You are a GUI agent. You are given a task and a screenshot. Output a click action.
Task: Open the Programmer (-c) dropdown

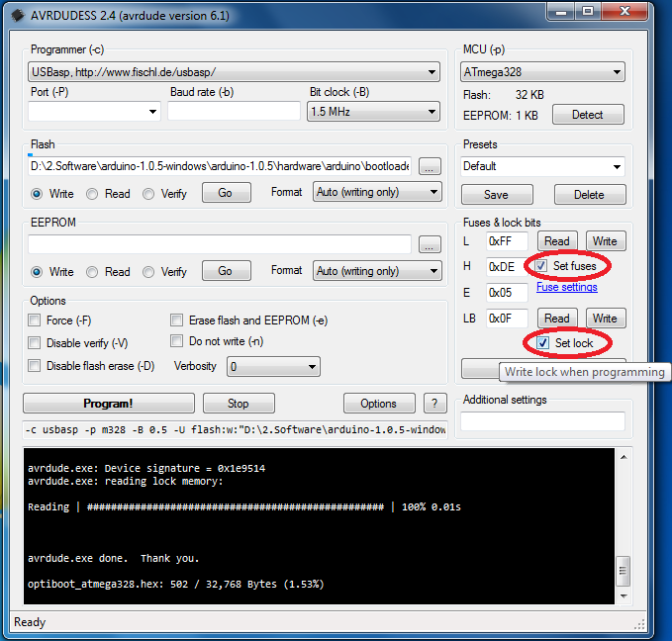pos(234,72)
